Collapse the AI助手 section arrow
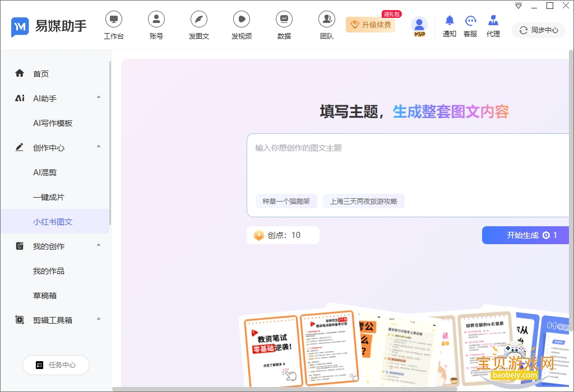Viewport: 574px width, 392px height. (x=99, y=97)
